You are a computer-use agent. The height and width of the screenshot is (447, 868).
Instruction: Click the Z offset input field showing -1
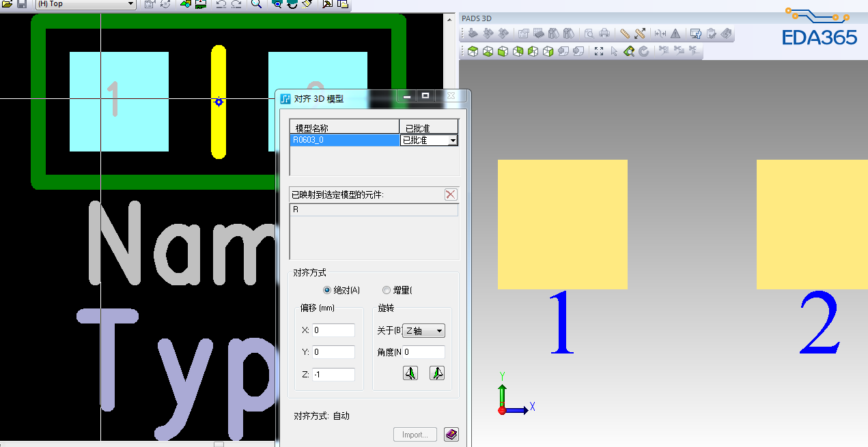(x=333, y=374)
